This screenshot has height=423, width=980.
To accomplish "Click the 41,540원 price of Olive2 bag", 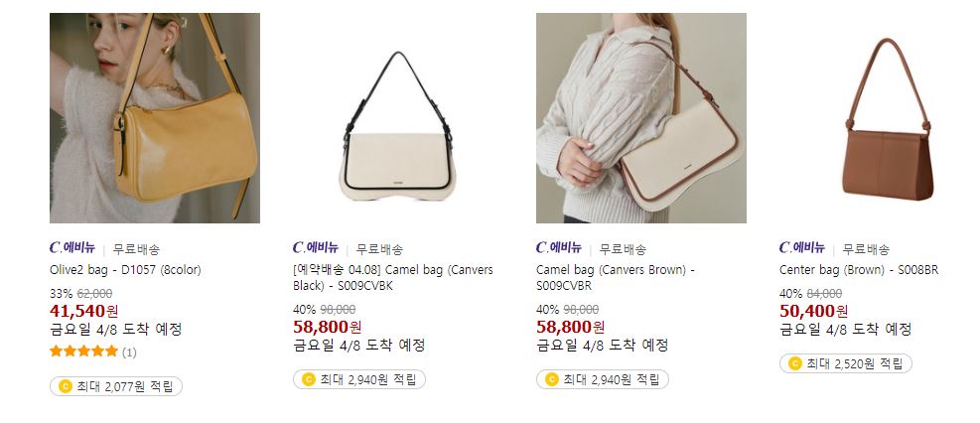I will 83,311.
